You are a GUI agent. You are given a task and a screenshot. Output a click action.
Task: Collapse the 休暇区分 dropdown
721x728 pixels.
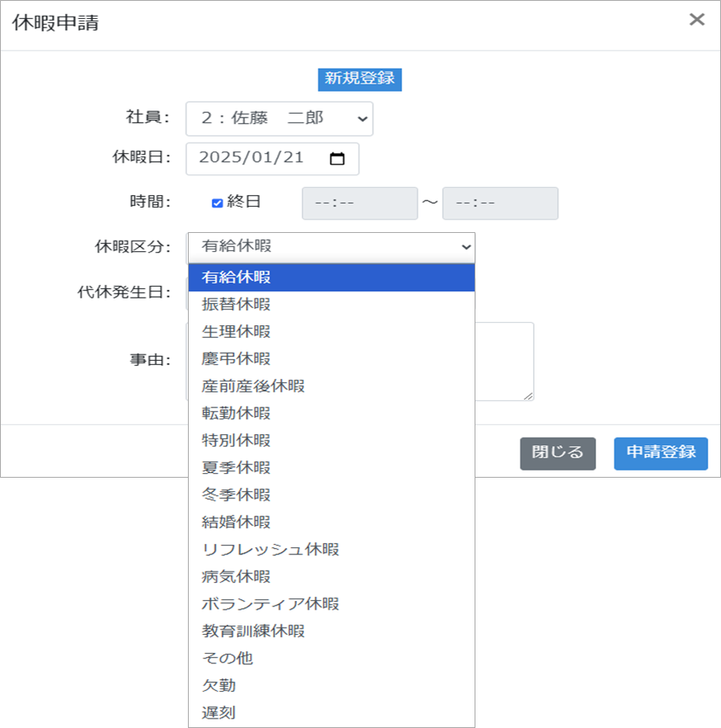[331, 247]
